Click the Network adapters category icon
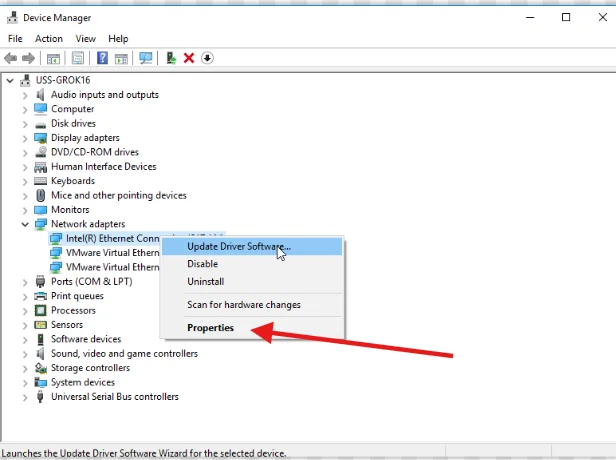Viewport: 616px width, 460px height. click(40, 224)
